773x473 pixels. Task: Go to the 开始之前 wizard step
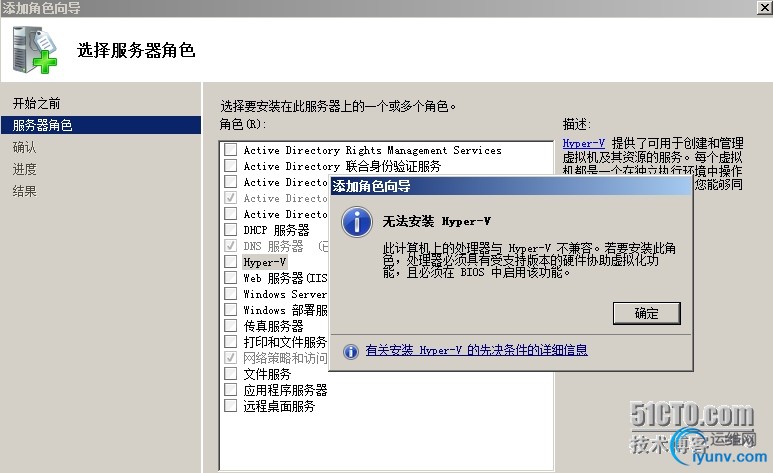(36, 103)
